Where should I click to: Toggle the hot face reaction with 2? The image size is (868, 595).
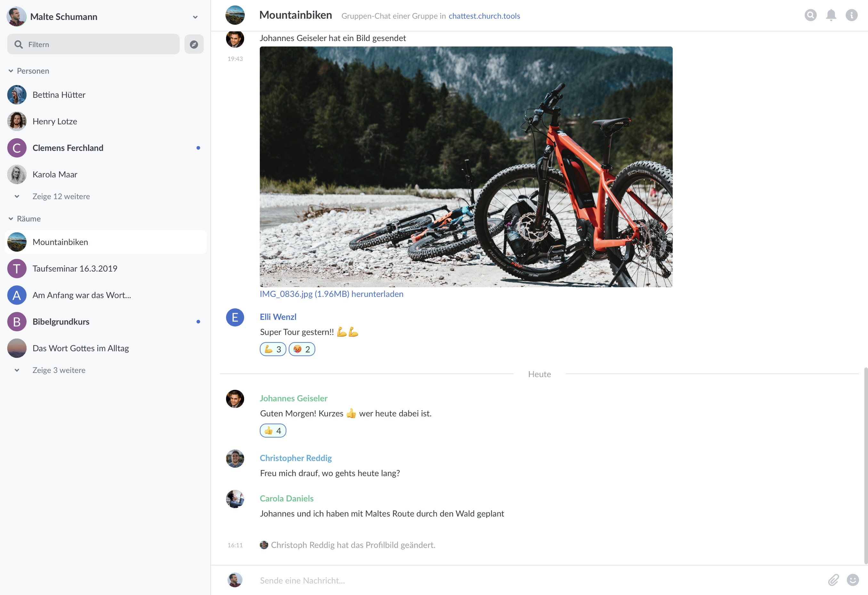[x=302, y=349]
